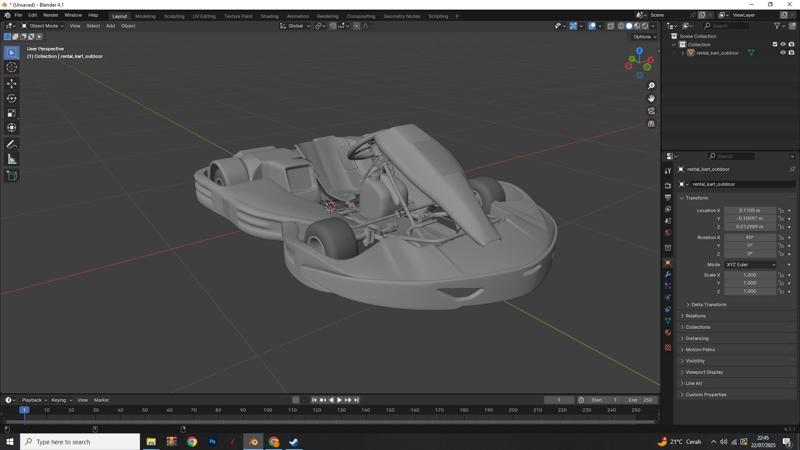Select the Cursor tool

pyautogui.click(x=12, y=67)
